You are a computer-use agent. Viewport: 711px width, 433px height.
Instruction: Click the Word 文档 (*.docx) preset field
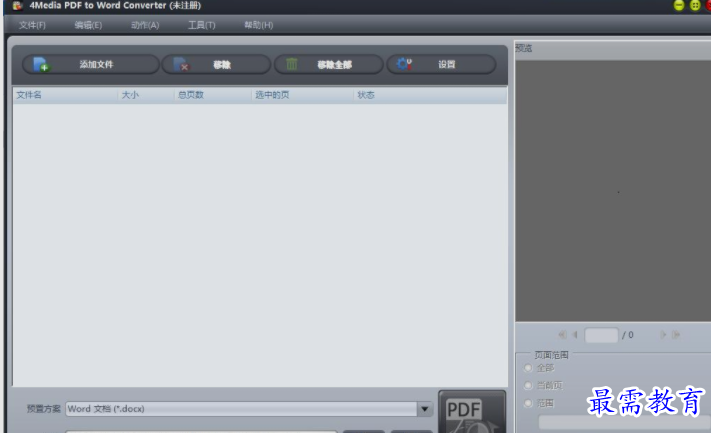(241, 409)
